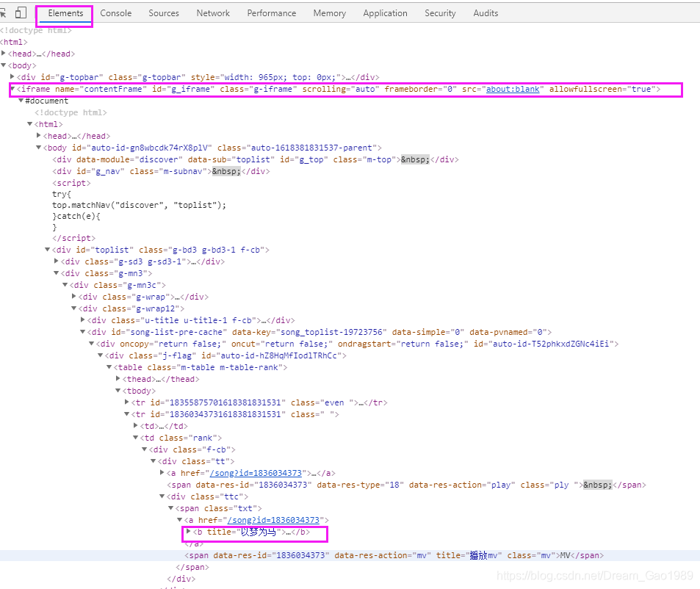Collapse the g-mn3c div node
This screenshot has width=700, height=589.
pyautogui.click(x=65, y=285)
